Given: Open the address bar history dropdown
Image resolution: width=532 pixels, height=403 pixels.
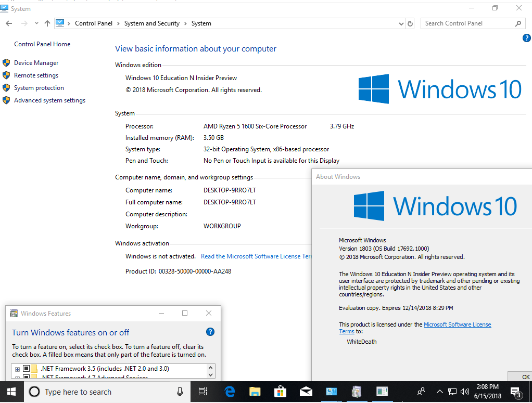Looking at the screenshot, I should [x=400, y=23].
